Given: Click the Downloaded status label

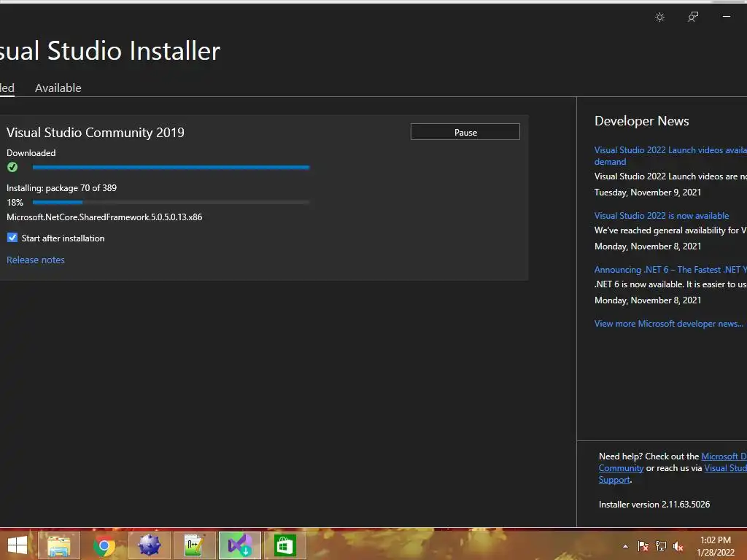Looking at the screenshot, I should coord(31,153).
